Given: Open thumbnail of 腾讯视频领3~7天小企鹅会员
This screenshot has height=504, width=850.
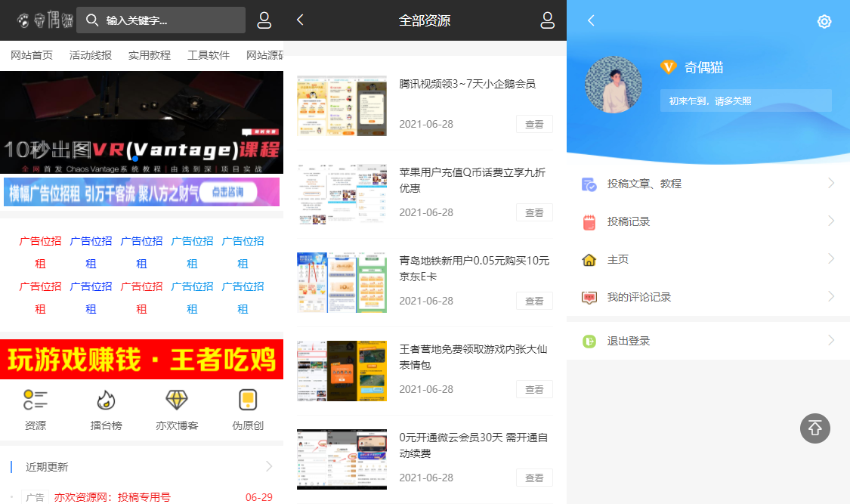Looking at the screenshot, I should (x=342, y=106).
